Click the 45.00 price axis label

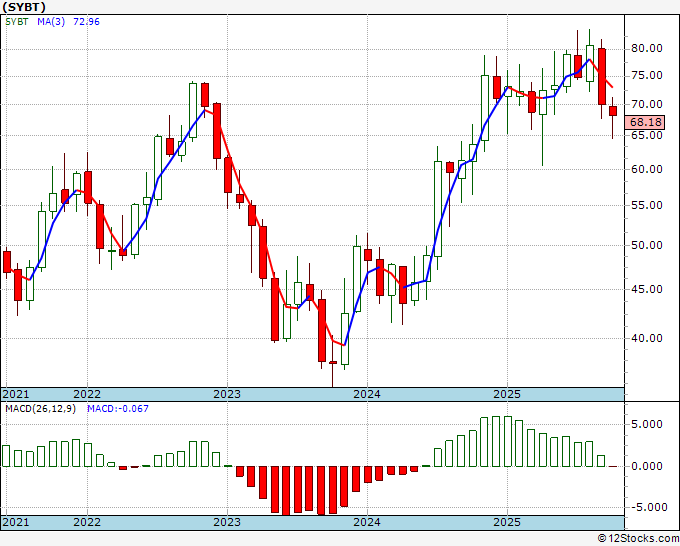click(x=647, y=289)
